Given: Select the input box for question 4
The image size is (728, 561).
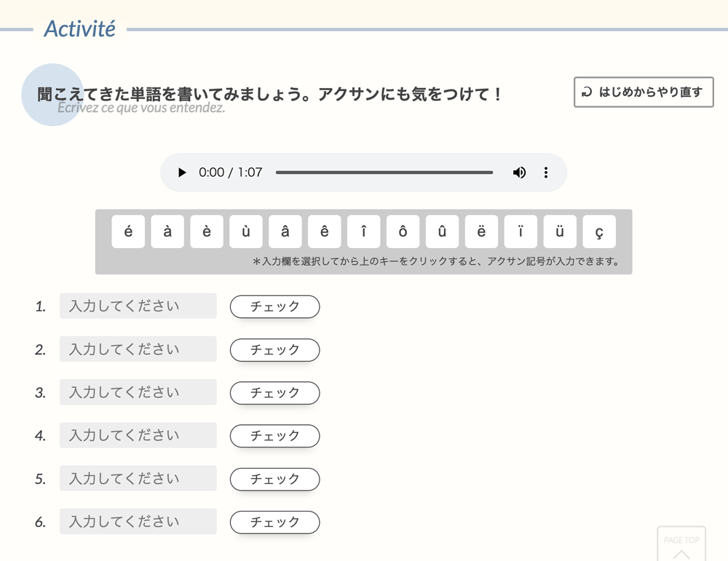Looking at the screenshot, I should coord(138,436).
